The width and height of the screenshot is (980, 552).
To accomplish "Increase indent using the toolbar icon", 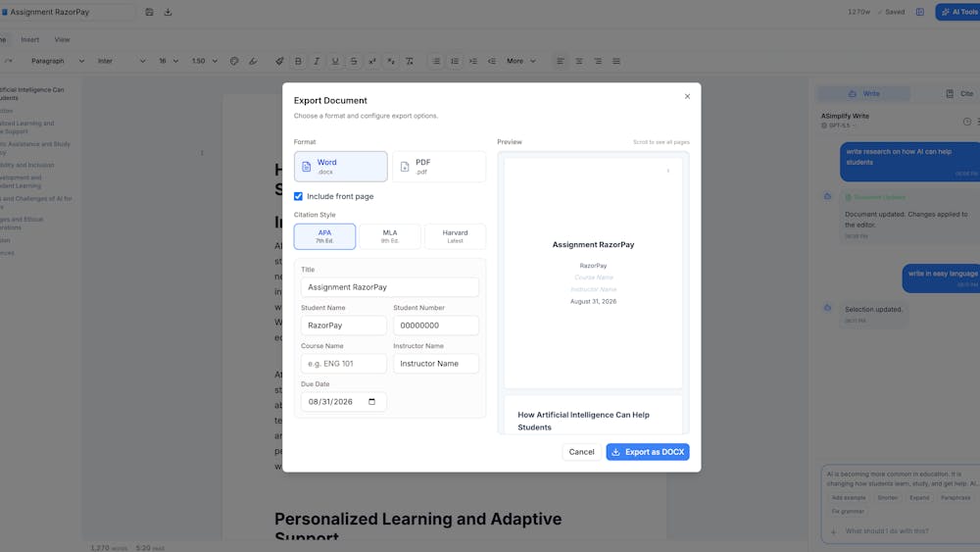I will point(473,61).
